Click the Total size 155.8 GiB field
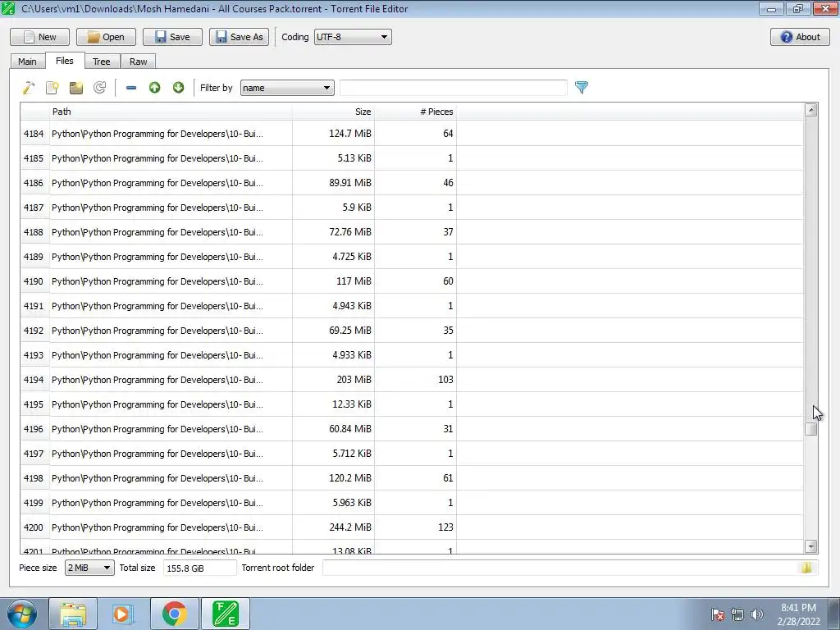840x630 pixels. point(200,568)
